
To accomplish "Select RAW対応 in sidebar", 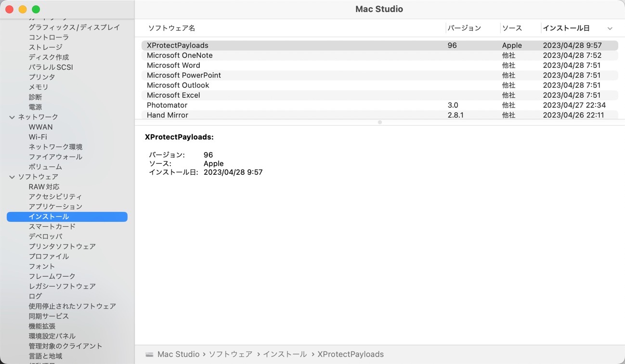I will pyautogui.click(x=44, y=187).
